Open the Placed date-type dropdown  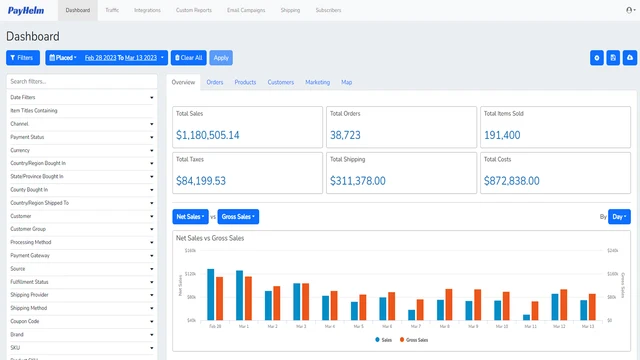[63, 58]
